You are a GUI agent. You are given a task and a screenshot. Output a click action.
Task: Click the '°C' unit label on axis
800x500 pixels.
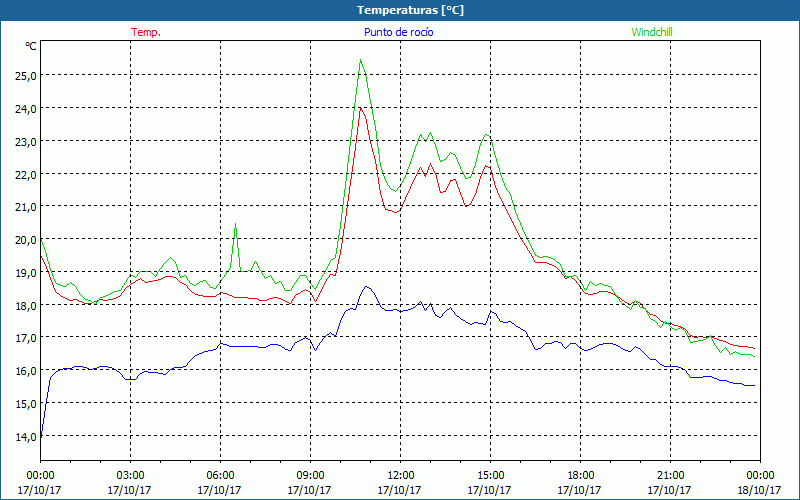coord(31,46)
